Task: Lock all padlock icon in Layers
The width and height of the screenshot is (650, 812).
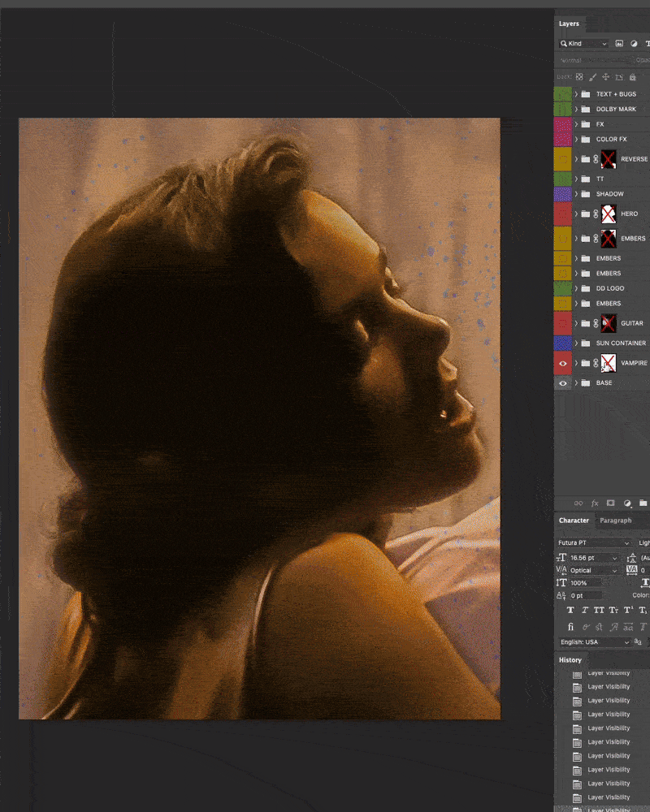Action: (x=632, y=76)
